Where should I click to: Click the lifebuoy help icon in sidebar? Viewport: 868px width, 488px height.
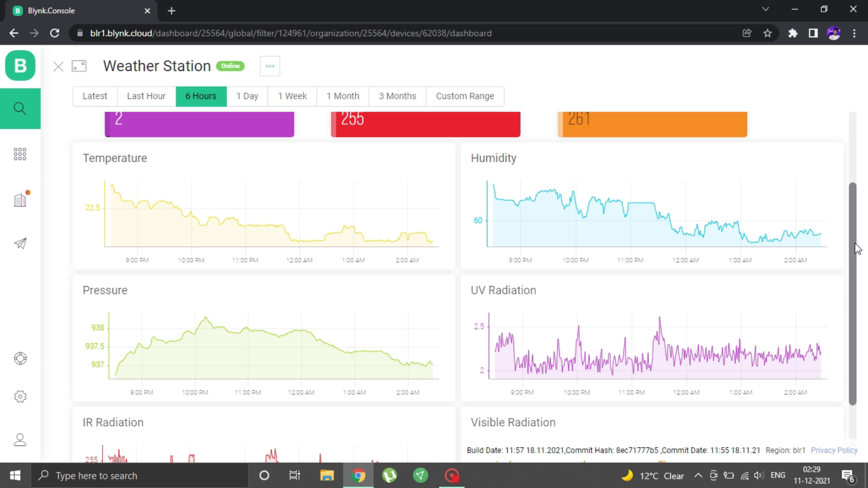pos(20,358)
